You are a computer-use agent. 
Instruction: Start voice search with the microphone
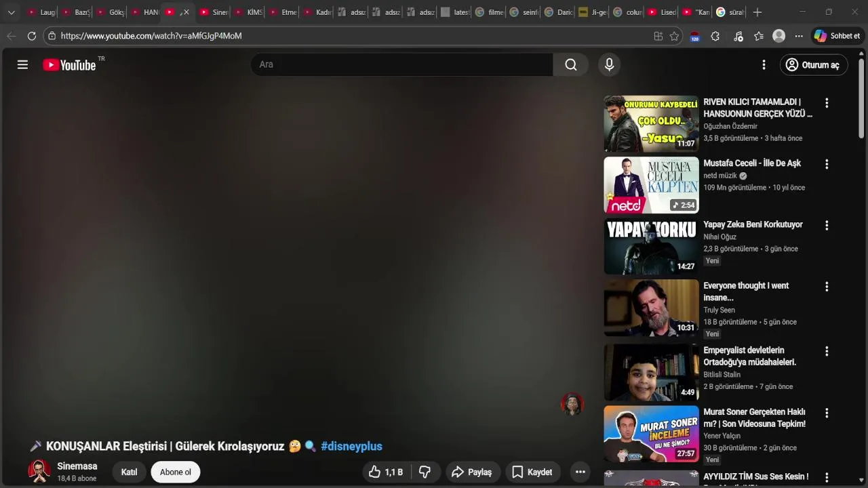tap(609, 64)
